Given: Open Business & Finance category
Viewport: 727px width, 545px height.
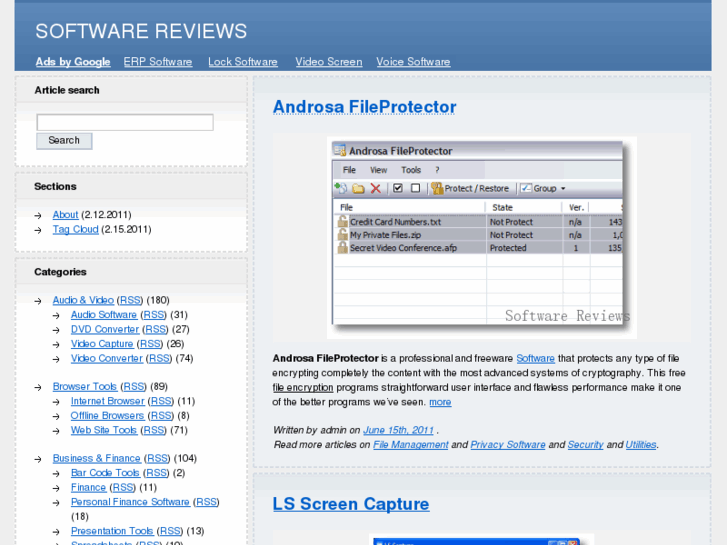Looking at the screenshot, I should (96, 458).
